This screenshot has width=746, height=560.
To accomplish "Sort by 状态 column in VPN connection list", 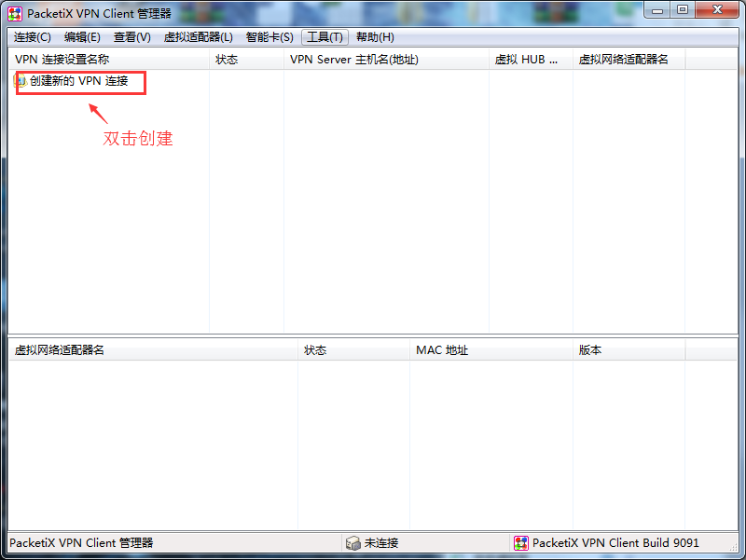I will (246, 60).
